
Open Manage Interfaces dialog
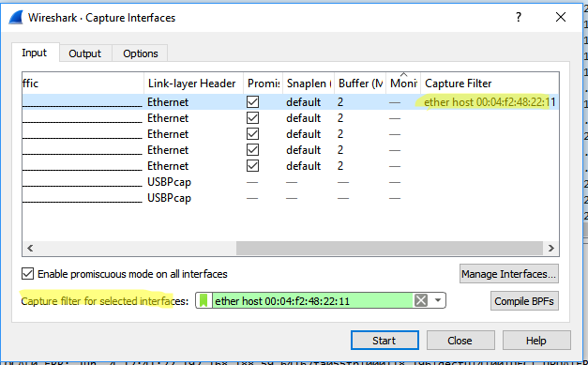pos(508,274)
